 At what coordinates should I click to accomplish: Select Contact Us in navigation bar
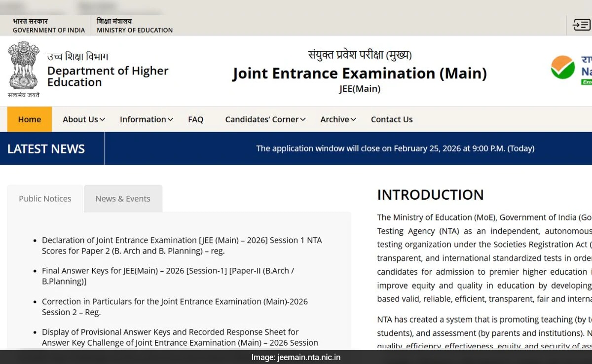392,119
